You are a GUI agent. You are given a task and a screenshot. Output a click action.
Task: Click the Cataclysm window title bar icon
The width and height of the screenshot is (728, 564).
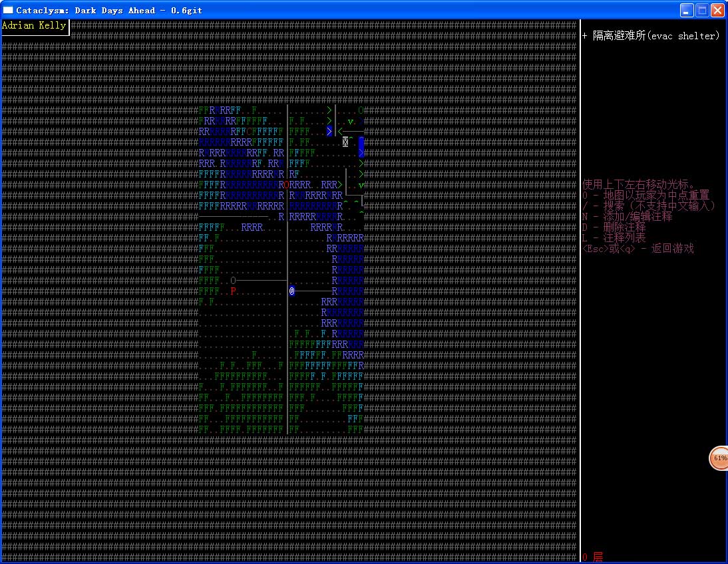click(8, 10)
